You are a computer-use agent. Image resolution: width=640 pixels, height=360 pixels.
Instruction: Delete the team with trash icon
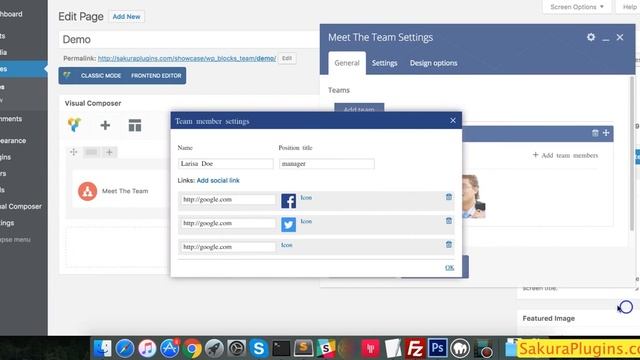595,133
